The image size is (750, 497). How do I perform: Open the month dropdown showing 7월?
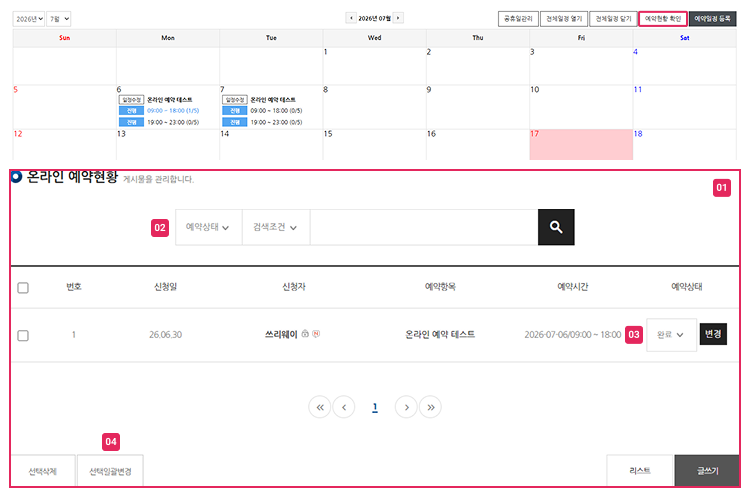pyautogui.click(x=59, y=19)
